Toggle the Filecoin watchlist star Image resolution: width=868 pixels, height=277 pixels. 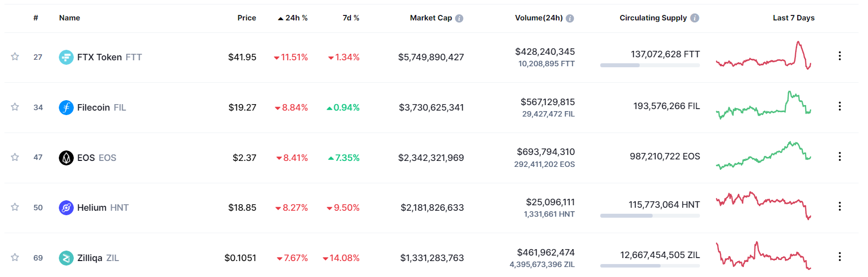tap(15, 107)
